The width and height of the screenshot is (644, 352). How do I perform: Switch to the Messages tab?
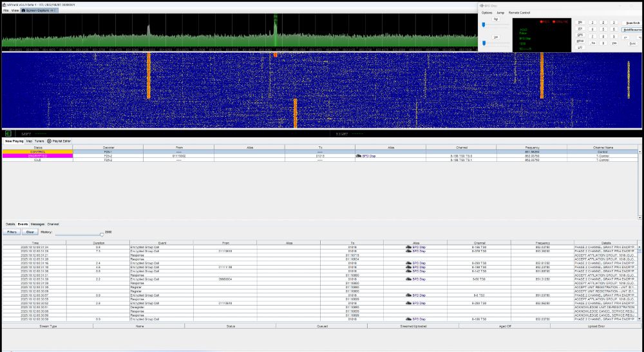coord(37,224)
